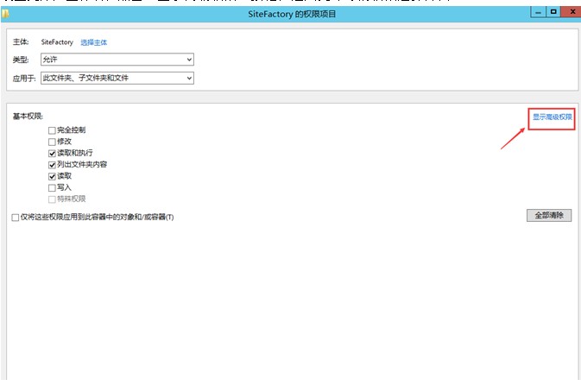Close the SiteFactory permission window
The image size is (581, 392).
point(572,14)
